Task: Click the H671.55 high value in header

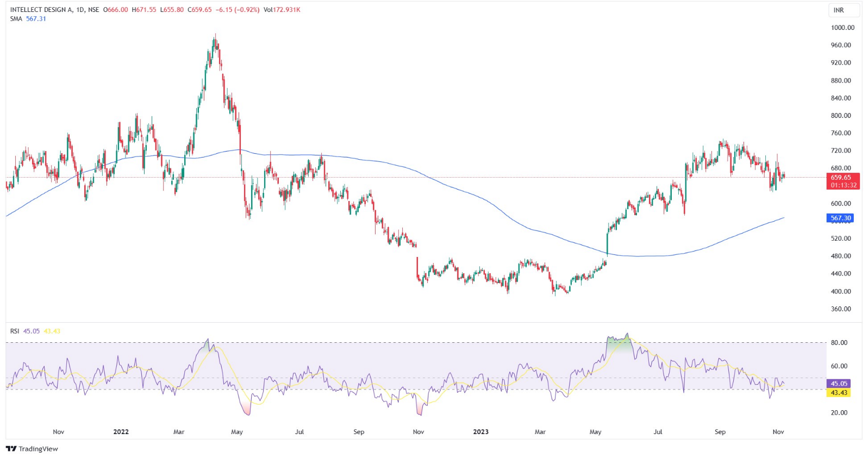Action: click(144, 10)
